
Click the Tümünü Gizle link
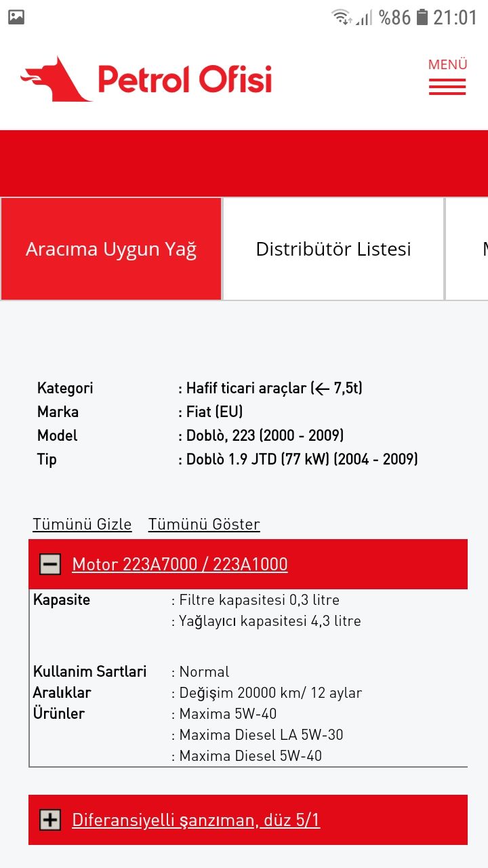82,524
